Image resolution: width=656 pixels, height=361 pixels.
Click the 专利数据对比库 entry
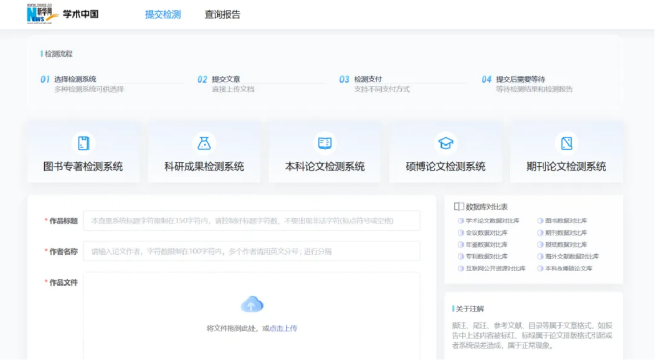487,256
